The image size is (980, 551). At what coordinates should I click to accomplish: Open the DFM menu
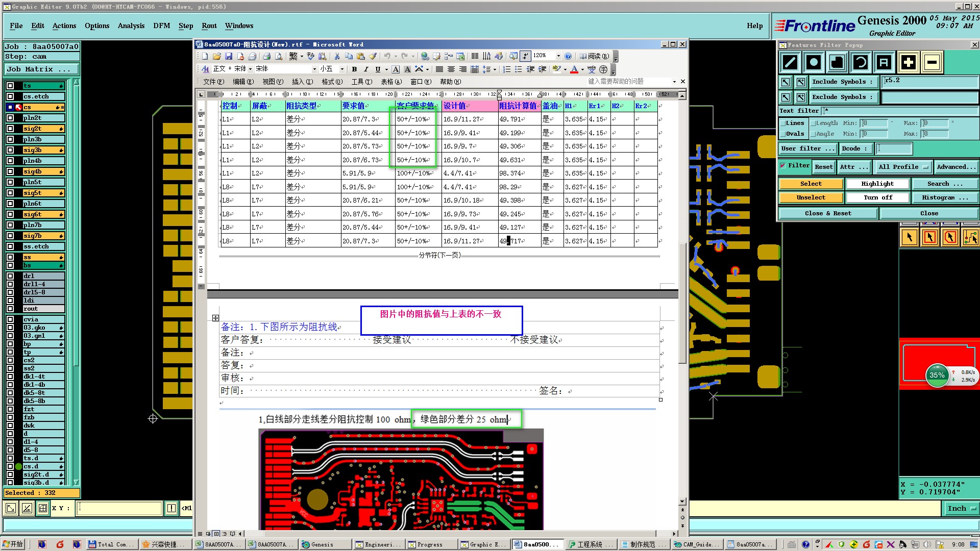(x=161, y=26)
